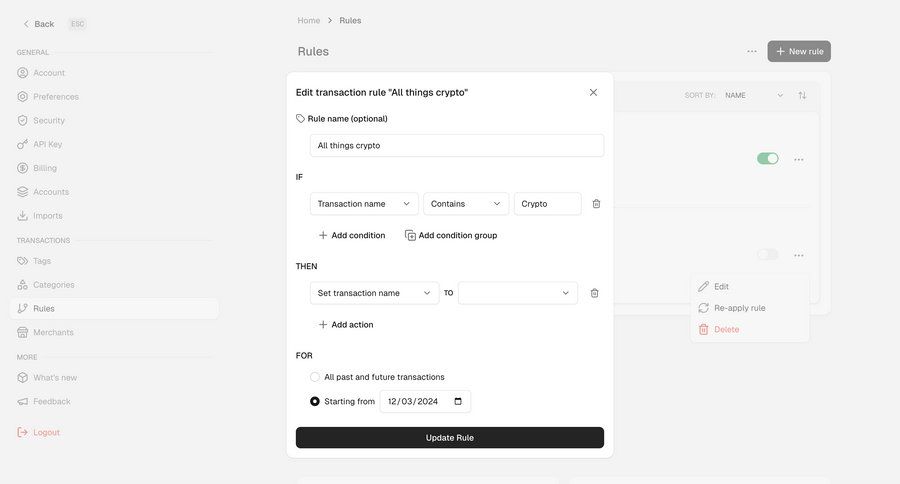Click the Imports download icon

click(22, 216)
